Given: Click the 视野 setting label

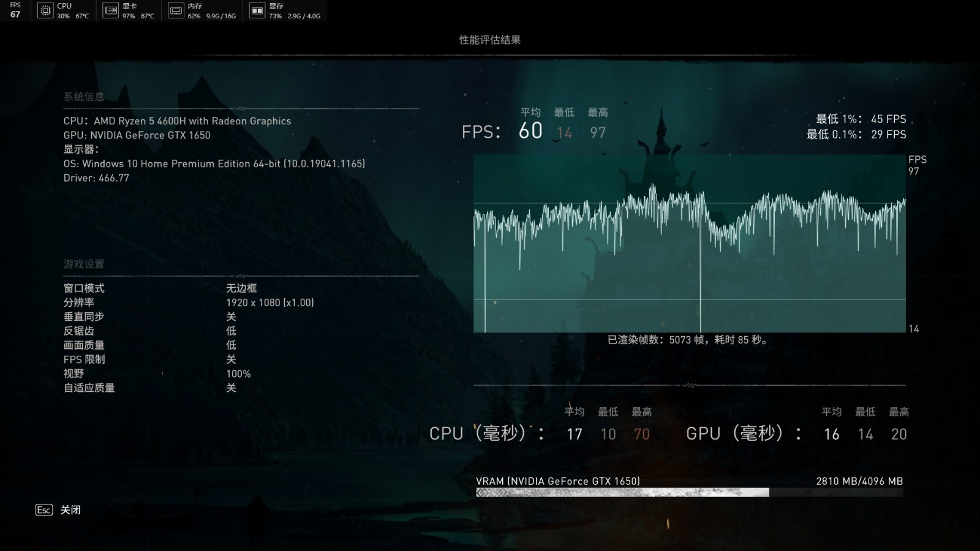Looking at the screenshot, I should [74, 373].
